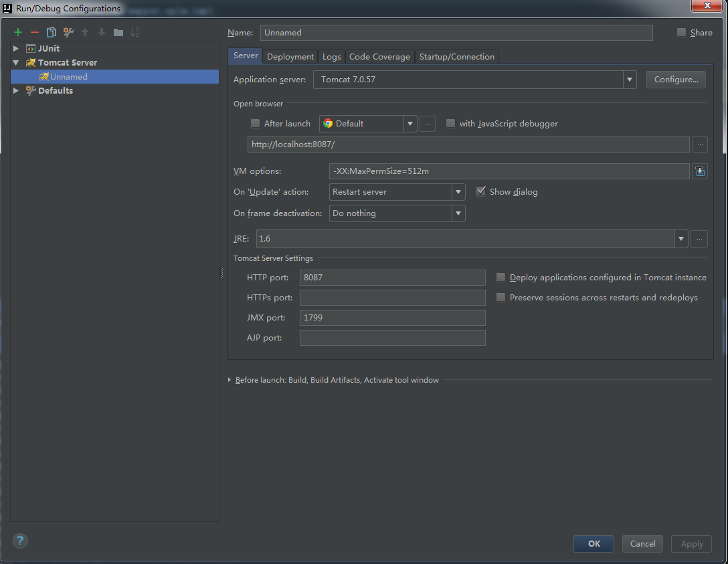728x564 pixels.
Task: Click the HTTPs port field
Action: click(392, 298)
